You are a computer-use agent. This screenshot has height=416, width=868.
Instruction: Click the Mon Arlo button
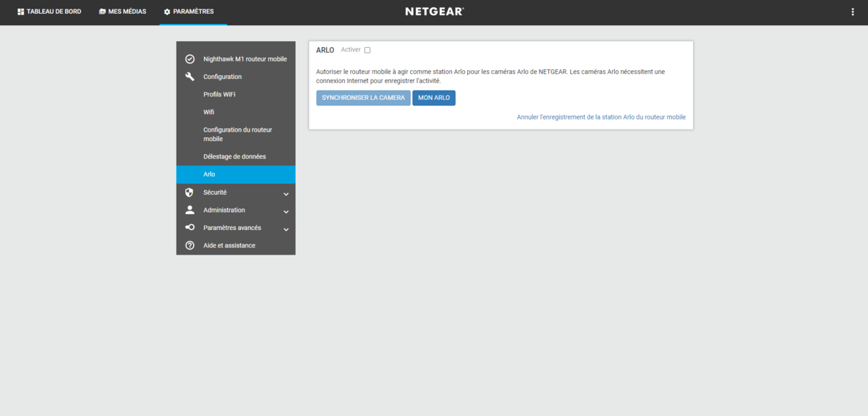point(434,98)
